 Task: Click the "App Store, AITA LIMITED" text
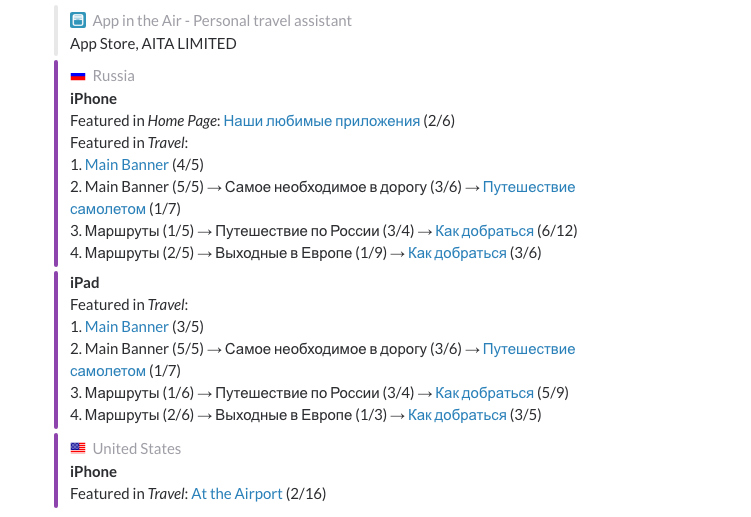[x=153, y=43]
